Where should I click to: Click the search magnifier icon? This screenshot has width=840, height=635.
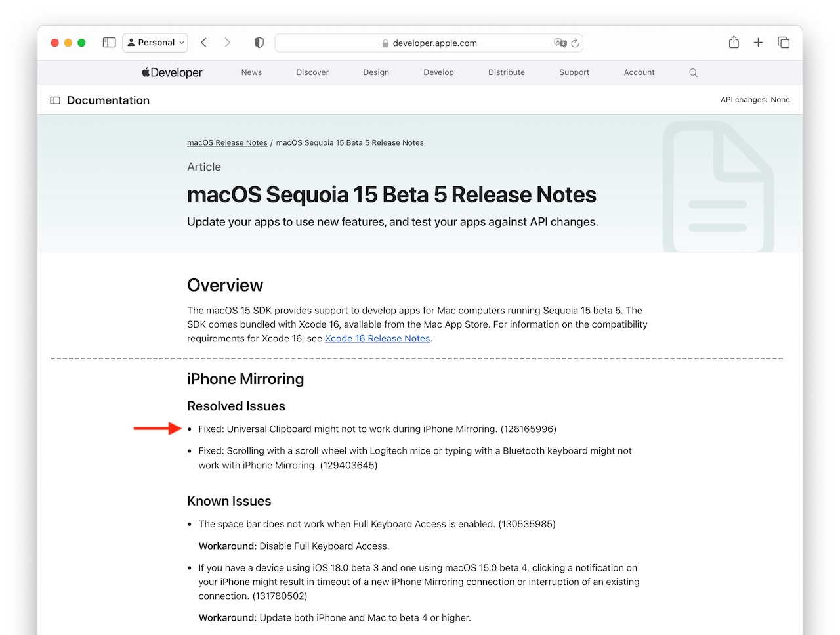tap(693, 72)
